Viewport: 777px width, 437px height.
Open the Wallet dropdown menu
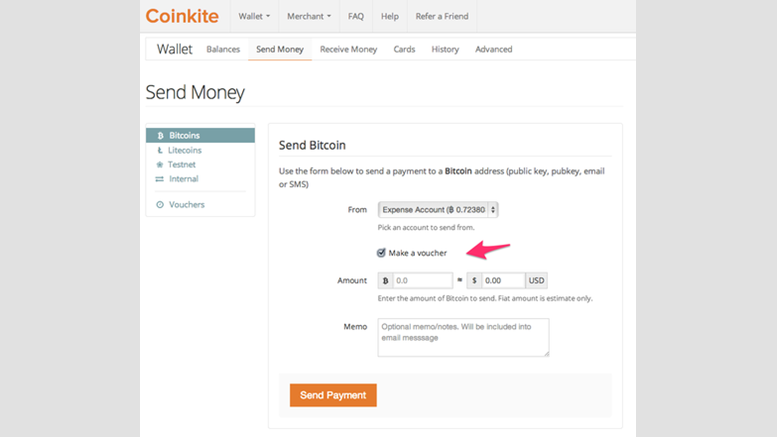point(254,16)
